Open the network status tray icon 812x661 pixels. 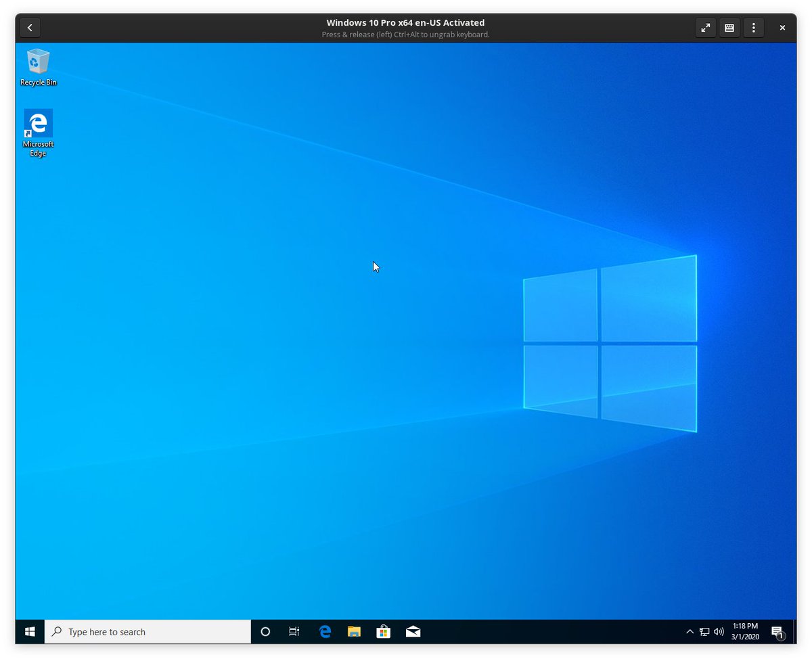point(704,632)
